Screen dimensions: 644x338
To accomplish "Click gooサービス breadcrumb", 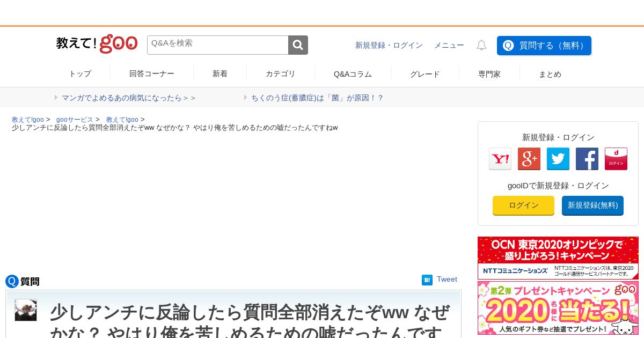I will pyautogui.click(x=75, y=120).
